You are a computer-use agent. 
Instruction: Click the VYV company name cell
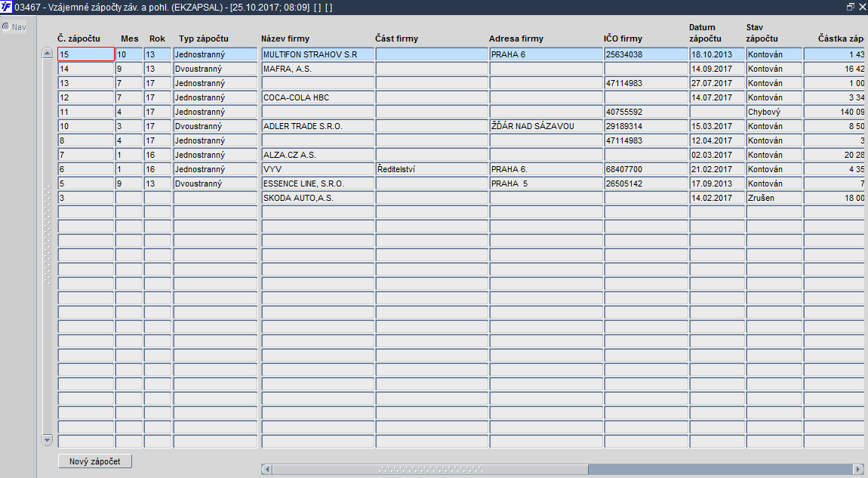coord(318,169)
